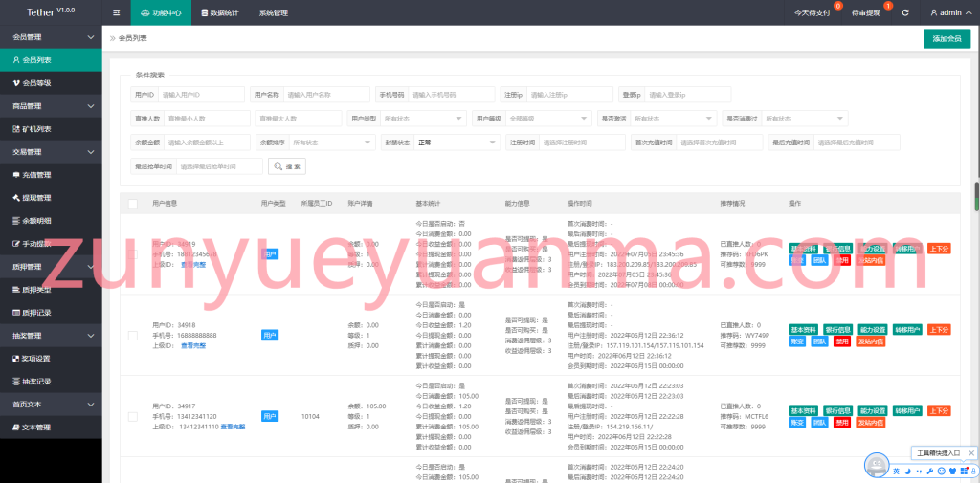The width and height of the screenshot is (980, 483).
Task: Focus the 用户ID search field
Action: (x=201, y=95)
